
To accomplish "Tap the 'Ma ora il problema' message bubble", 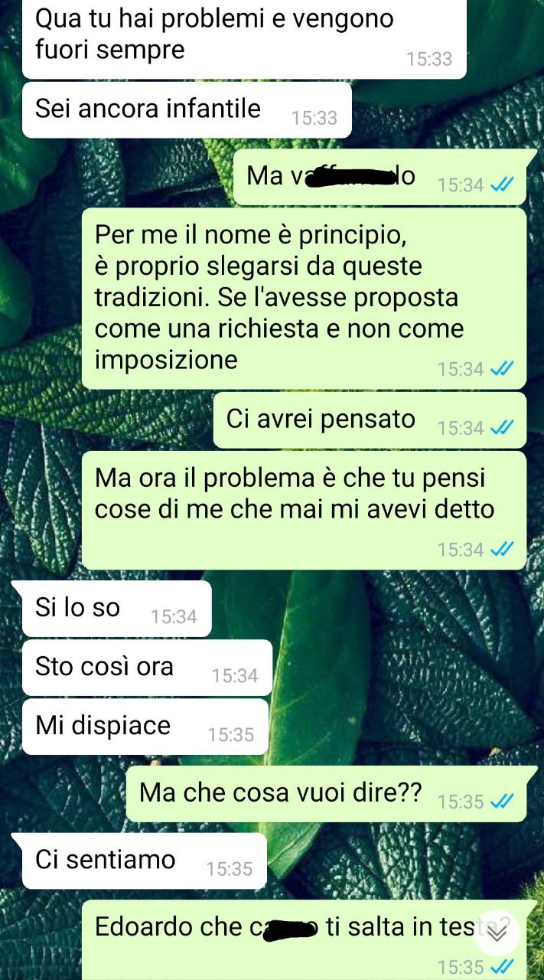I will coord(304,510).
